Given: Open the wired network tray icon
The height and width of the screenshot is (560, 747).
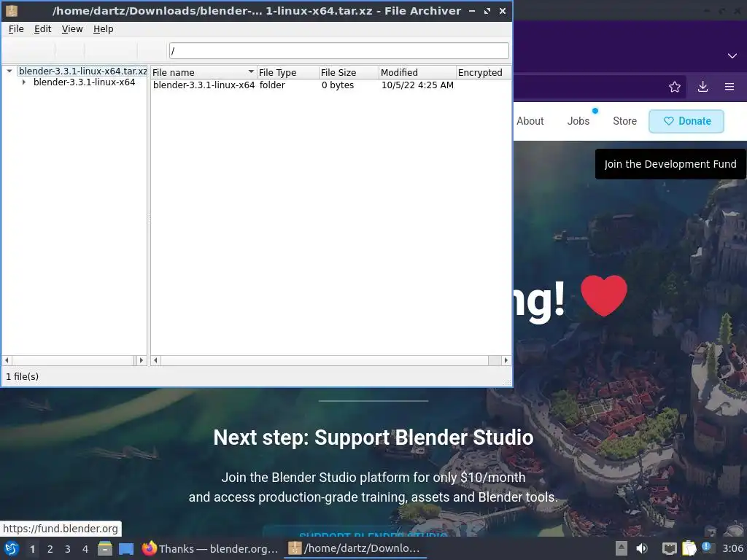Looking at the screenshot, I should 669,548.
